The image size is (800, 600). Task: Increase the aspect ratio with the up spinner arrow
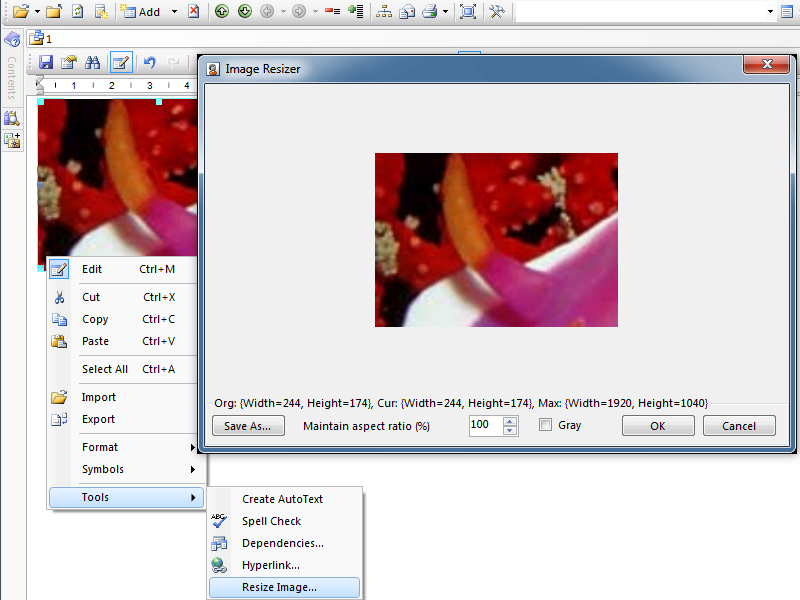tap(510, 421)
